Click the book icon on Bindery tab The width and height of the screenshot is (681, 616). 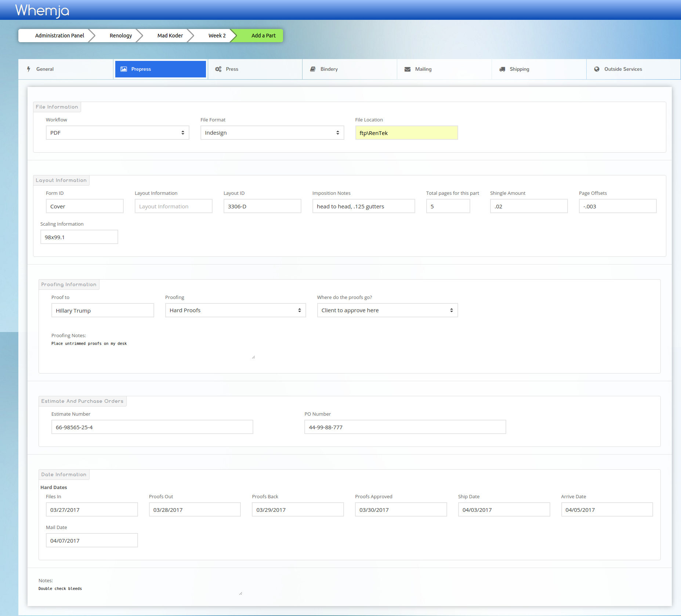tap(313, 69)
